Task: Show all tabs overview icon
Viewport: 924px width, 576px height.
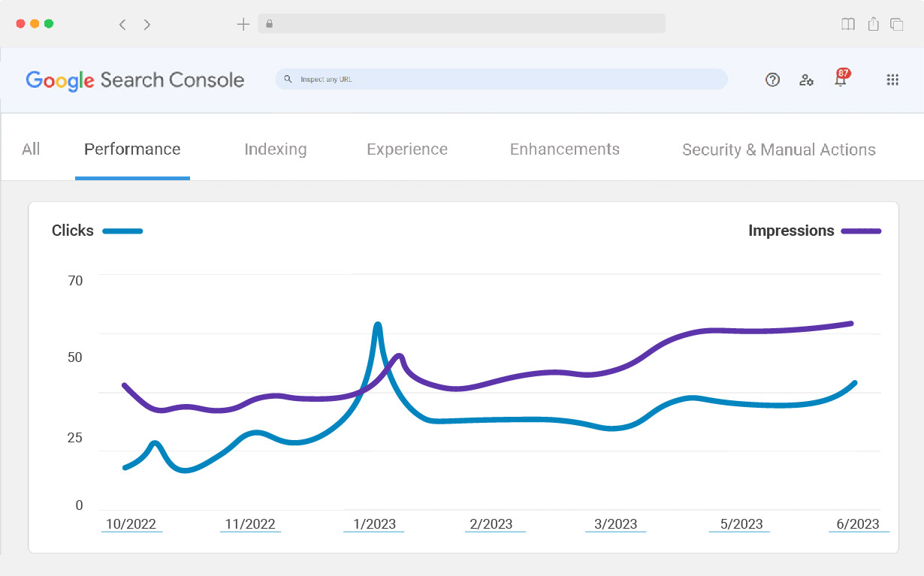Action: tap(897, 24)
